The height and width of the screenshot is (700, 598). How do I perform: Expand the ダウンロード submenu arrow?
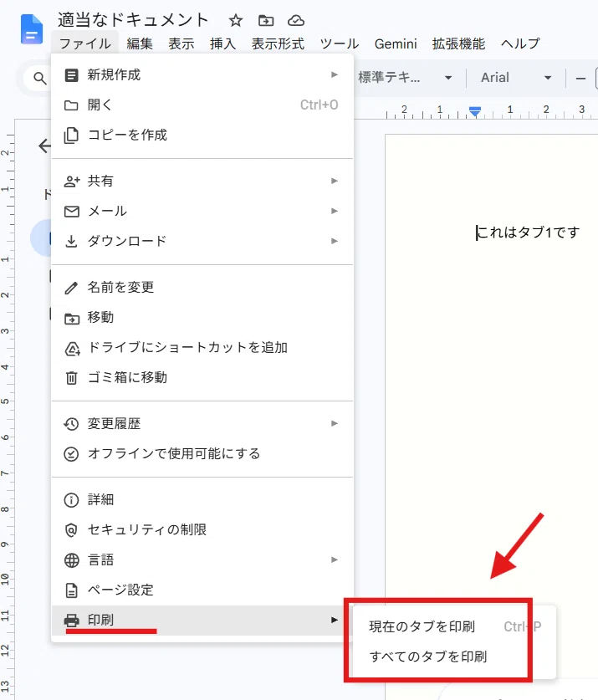(x=334, y=241)
